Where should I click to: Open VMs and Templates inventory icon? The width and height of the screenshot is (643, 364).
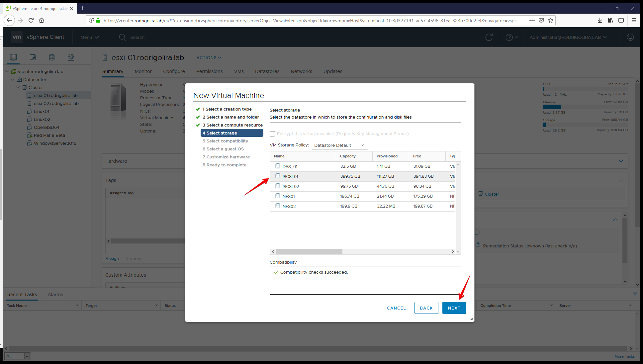pyautogui.click(x=33, y=57)
